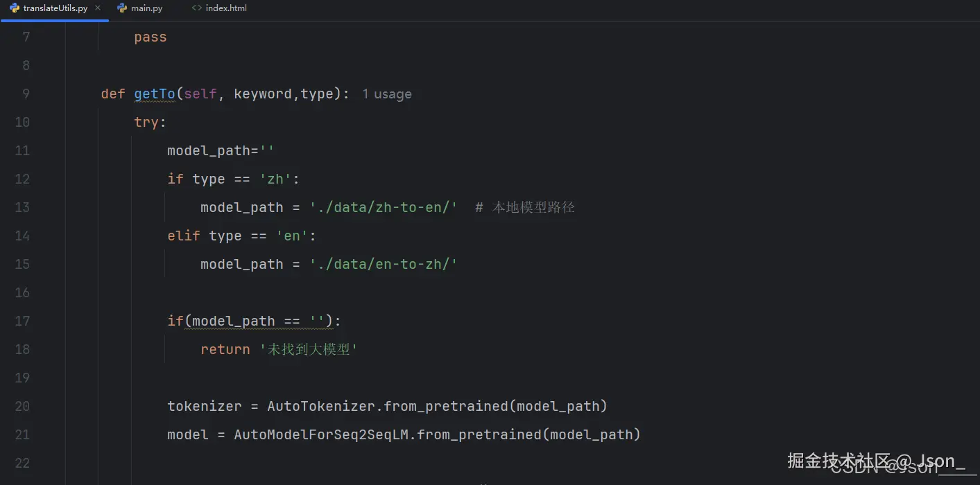980x485 pixels.
Task: Click the '未找到大模型' string
Action: (309, 349)
